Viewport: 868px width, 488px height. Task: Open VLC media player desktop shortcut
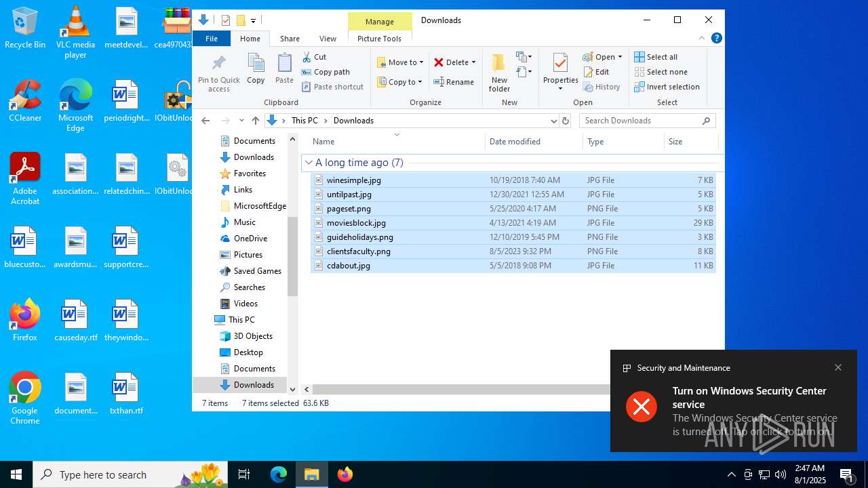[75, 32]
